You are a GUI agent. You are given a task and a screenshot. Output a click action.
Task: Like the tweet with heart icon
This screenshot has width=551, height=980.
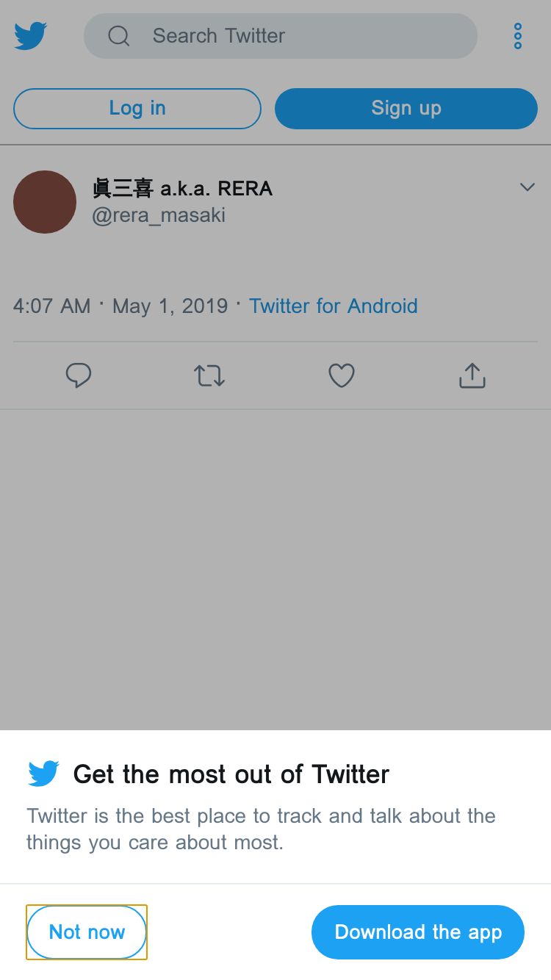pyautogui.click(x=341, y=375)
